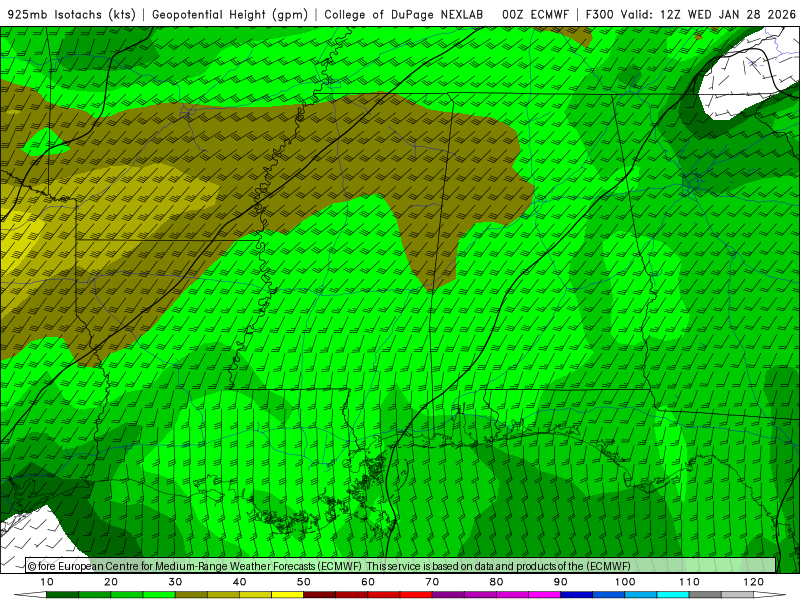Click the dark navy blue swatch after 90 kts
This screenshot has width=800, height=600.
(x=577, y=595)
